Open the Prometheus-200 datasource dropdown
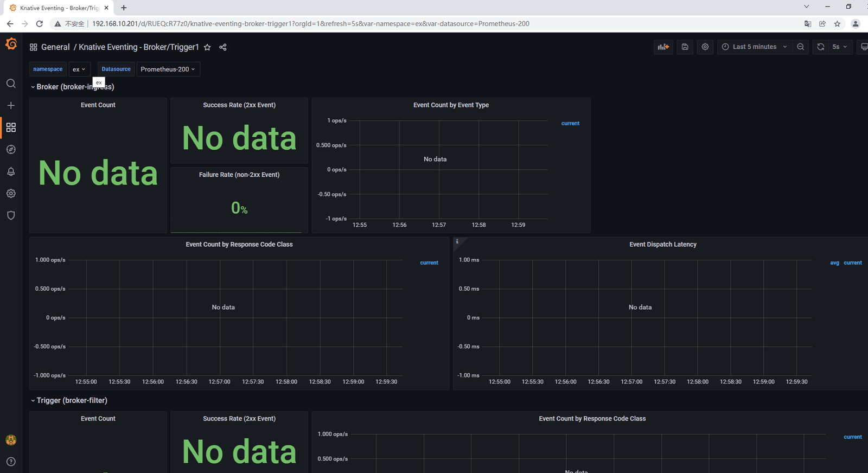 pos(168,69)
